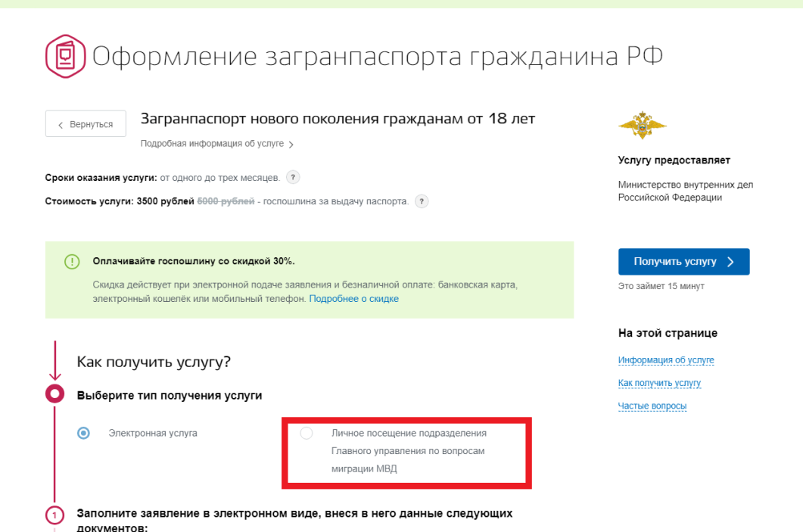Viewport: 803px width, 532px height.
Task: Click the green exclamation icon in discount banner
Action: [72, 262]
